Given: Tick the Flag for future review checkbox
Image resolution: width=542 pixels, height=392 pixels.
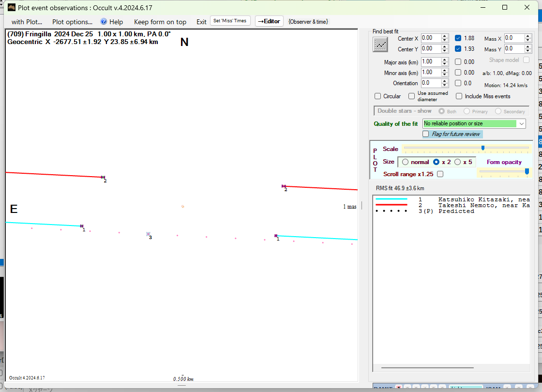Looking at the screenshot, I should [x=426, y=134].
